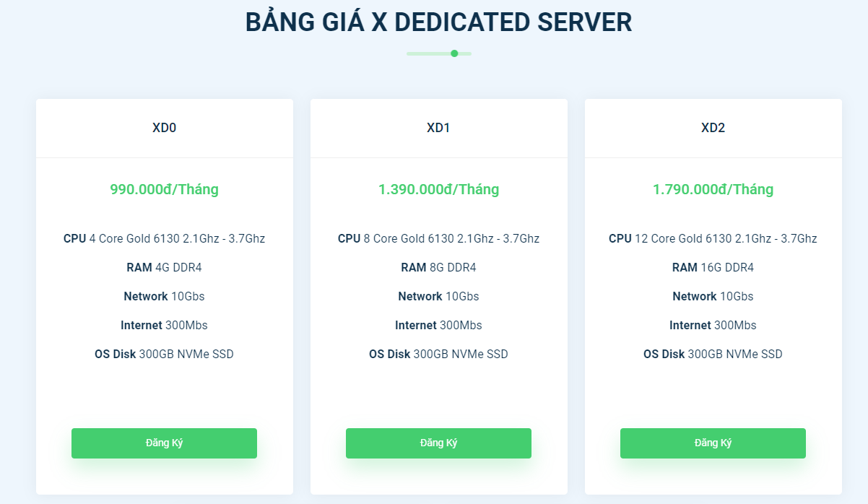Click Đăng Ký button for XD1 plan
Viewport: 868px width, 504px height.
tap(438, 443)
